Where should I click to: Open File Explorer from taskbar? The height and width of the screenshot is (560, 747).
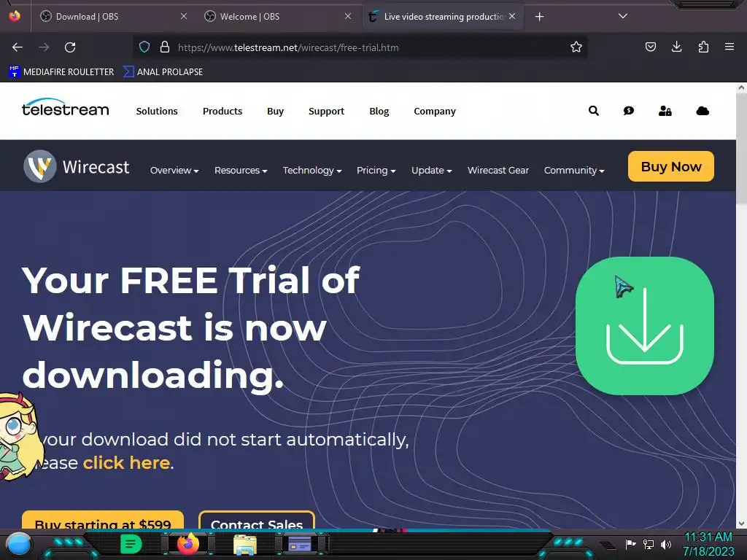pos(245,544)
